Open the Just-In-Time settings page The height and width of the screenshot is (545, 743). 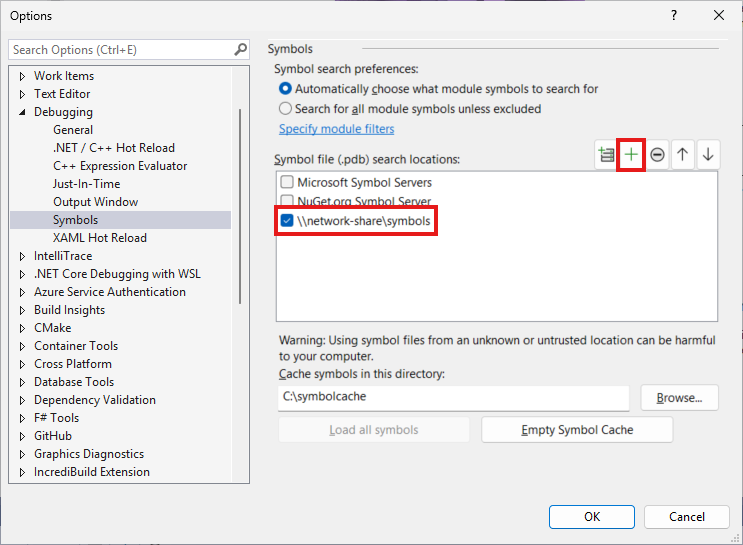[x=86, y=184]
